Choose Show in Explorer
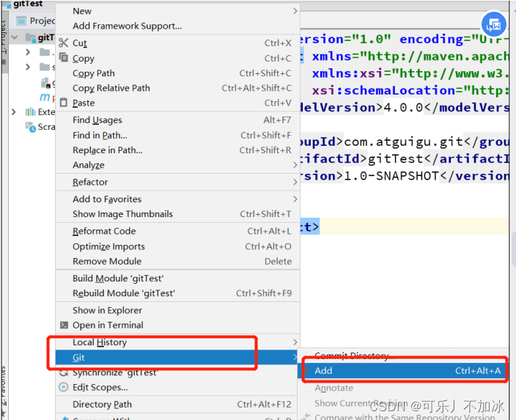 pyautogui.click(x=177, y=310)
